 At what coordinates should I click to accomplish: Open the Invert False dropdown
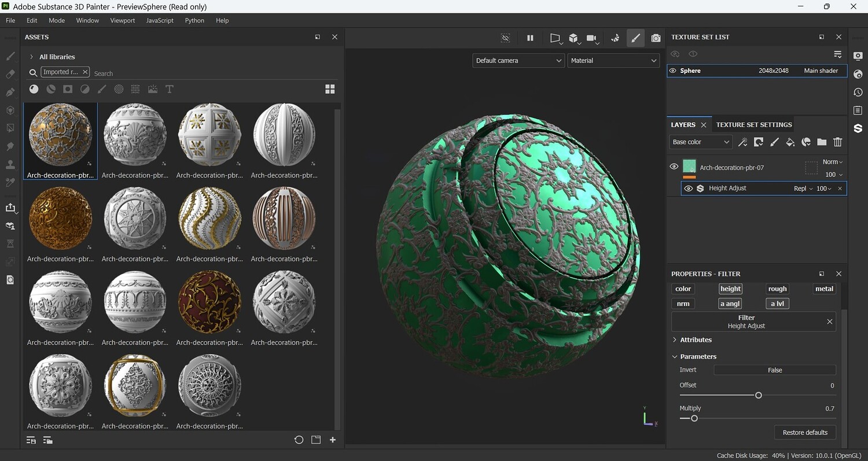click(775, 370)
